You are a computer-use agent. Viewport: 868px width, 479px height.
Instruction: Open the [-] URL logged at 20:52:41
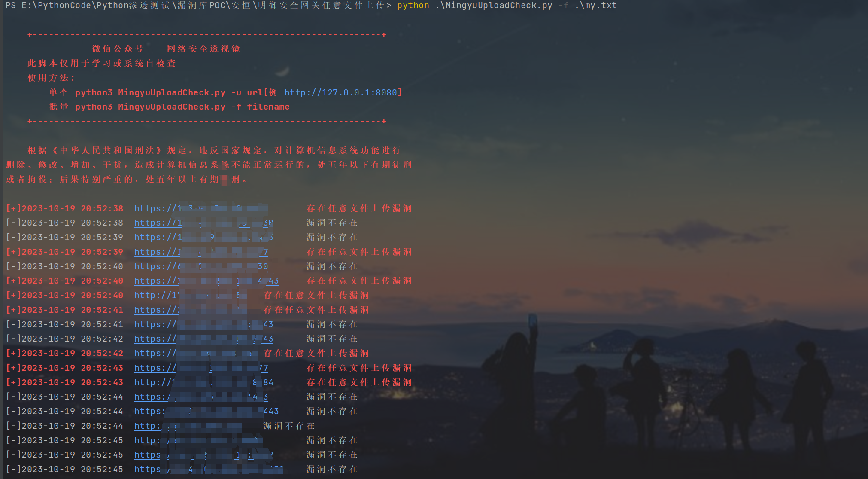coord(155,324)
